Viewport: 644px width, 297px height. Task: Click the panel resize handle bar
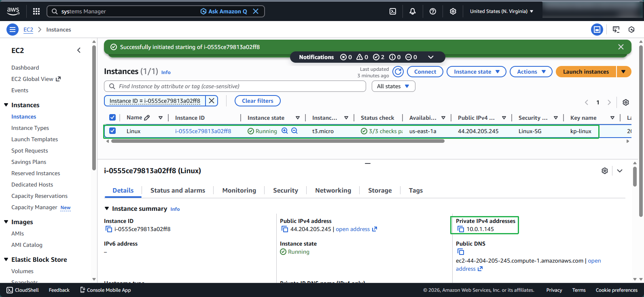(x=368, y=163)
